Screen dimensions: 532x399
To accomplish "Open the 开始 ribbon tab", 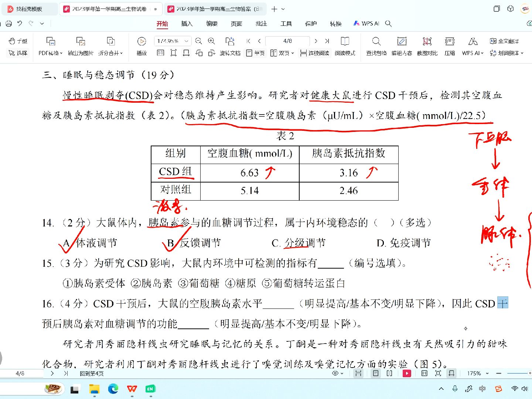I will (162, 24).
